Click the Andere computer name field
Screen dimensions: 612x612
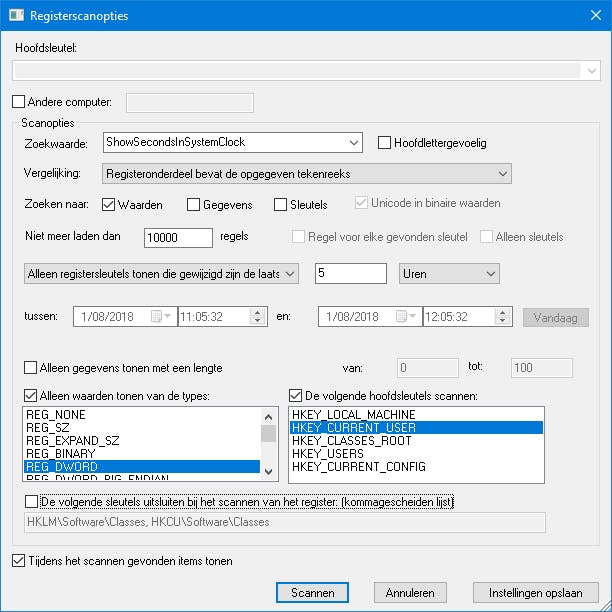[190, 103]
